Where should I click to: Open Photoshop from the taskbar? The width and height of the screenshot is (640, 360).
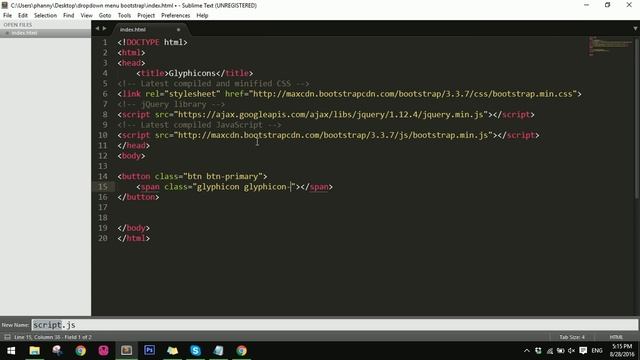click(149, 351)
